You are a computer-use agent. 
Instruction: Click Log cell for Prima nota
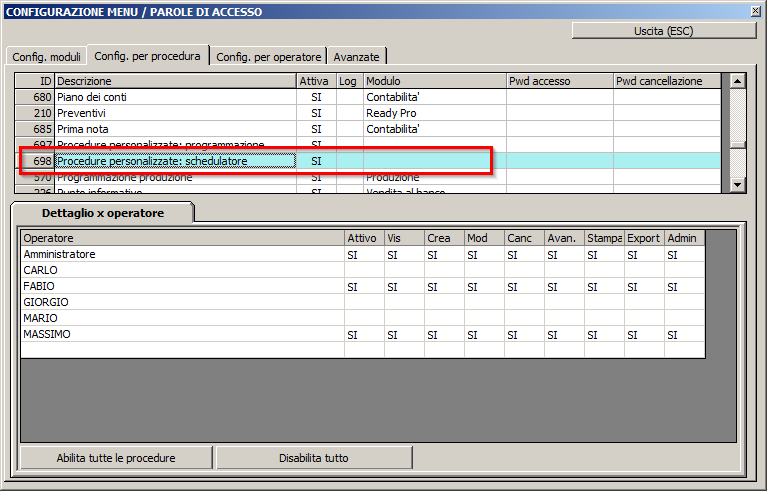[x=350, y=129]
